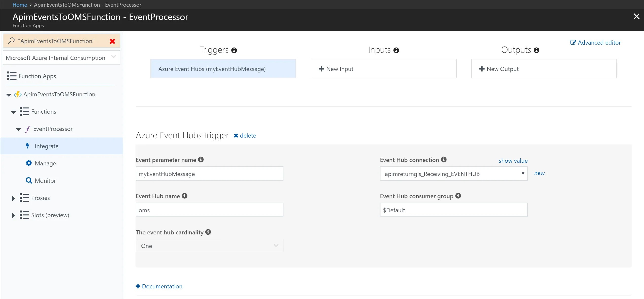
Task: Select the Azure Event Hubs (myEventHubMessage) trigger
Action: 223,69
